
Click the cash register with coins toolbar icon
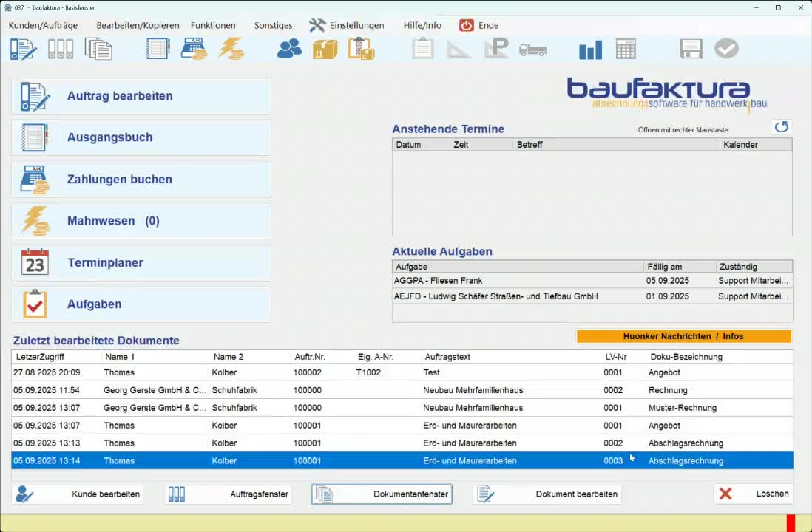click(x=194, y=50)
